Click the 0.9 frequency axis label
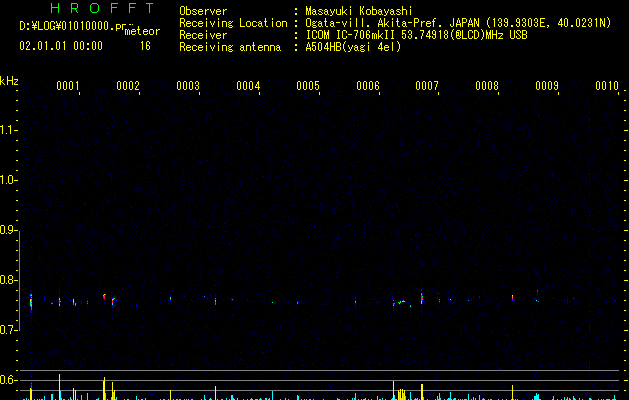Viewport: 629px width, 400px height. pos(8,230)
